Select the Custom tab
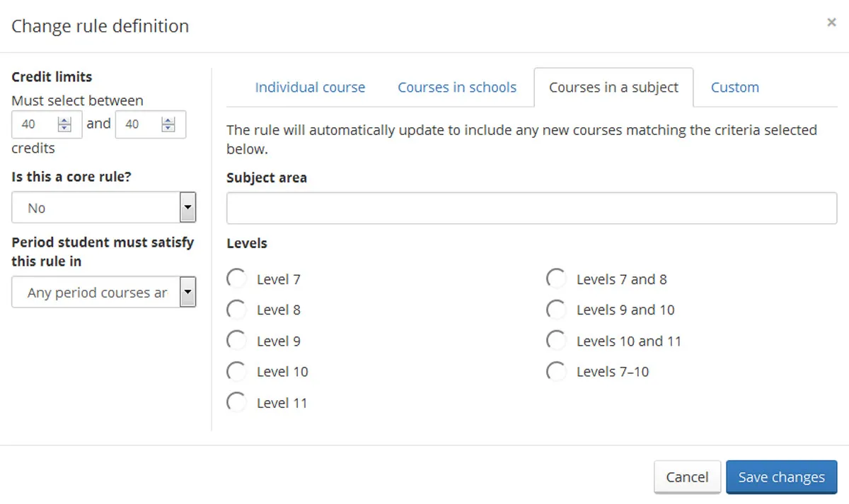This screenshot has height=504, width=849. 734,88
